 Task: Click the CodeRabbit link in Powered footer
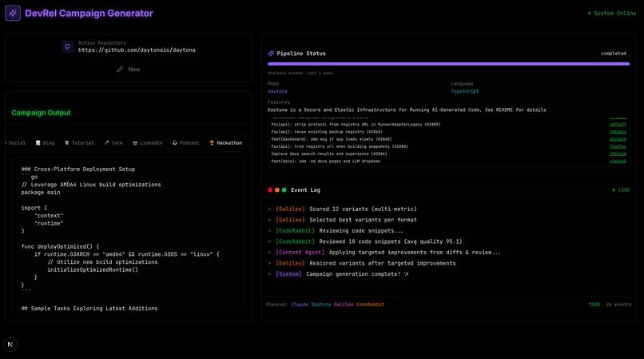coord(370,305)
